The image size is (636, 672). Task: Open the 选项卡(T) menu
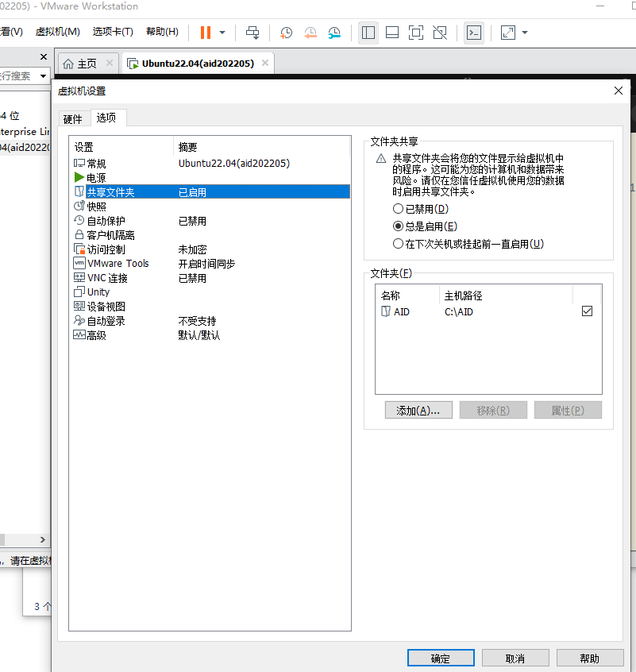pyautogui.click(x=113, y=32)
